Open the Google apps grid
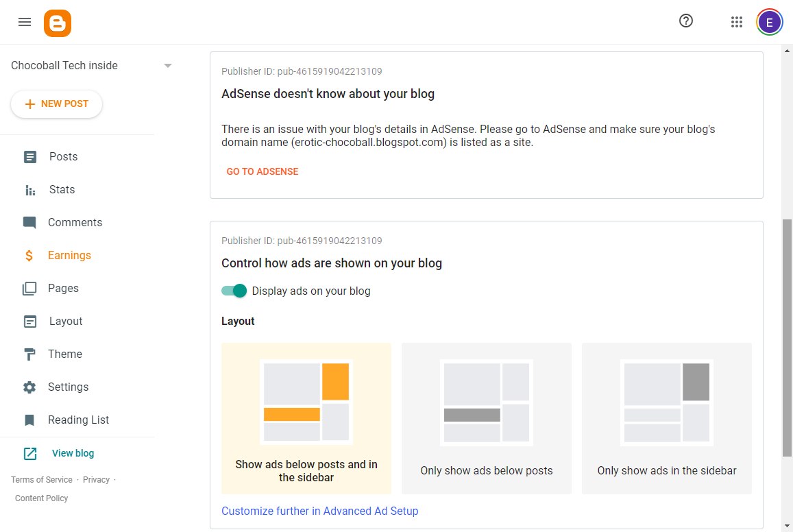The image size is (793, 532). point(736,22)
